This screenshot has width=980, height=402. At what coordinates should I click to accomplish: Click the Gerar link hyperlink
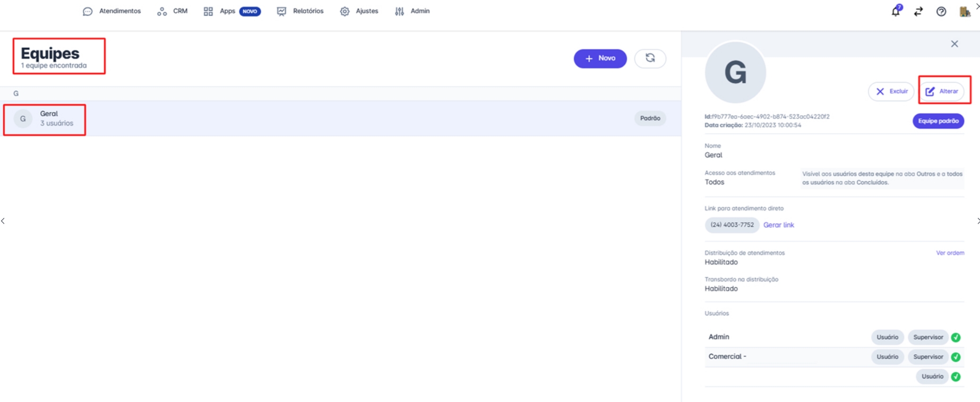[778, 225]
